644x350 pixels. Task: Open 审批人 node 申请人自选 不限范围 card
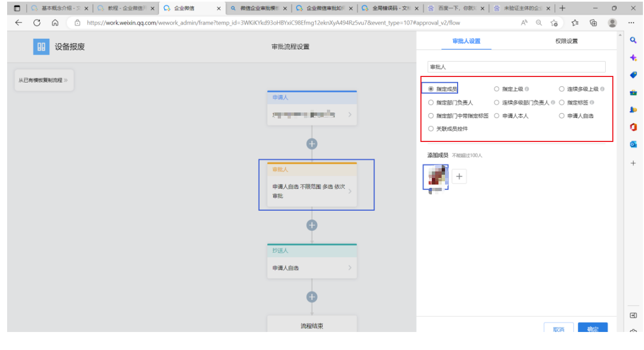(312, 185)
